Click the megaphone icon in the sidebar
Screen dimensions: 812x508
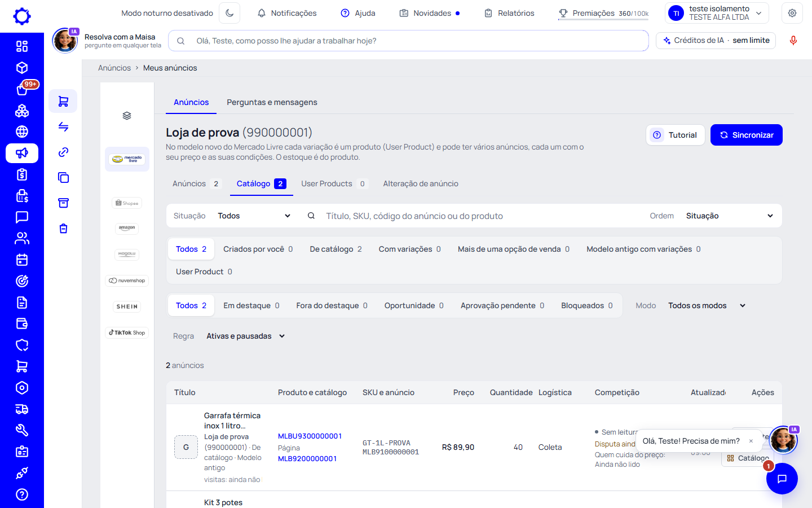tap(22, 153)
